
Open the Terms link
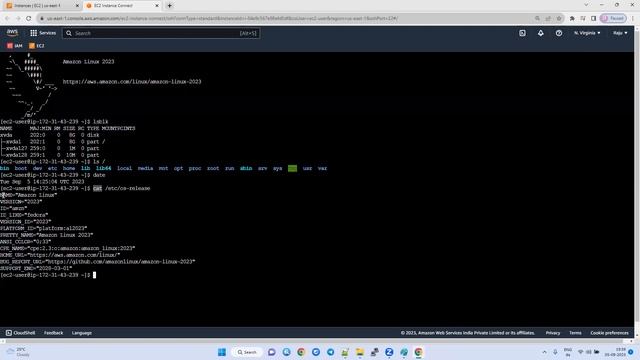coord(575,333)
